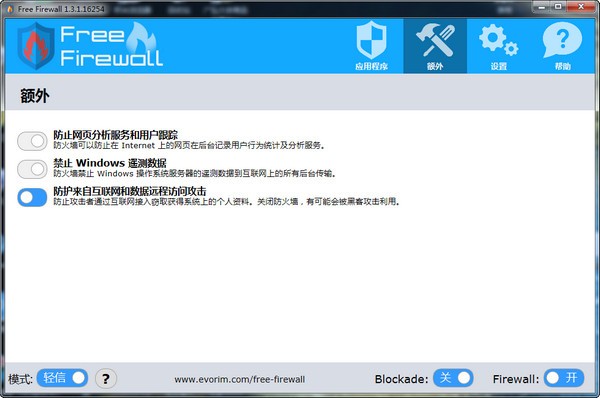
Task: Click the Free Firewall shield logo
Action: (x=36, y=46)
